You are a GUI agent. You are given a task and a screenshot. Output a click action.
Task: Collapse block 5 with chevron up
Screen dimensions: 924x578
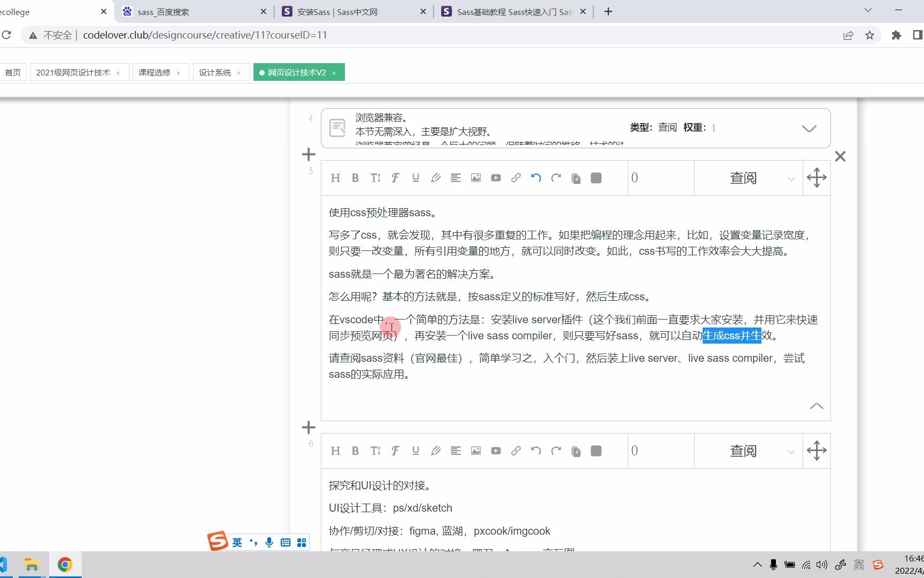tap(817, 406)
